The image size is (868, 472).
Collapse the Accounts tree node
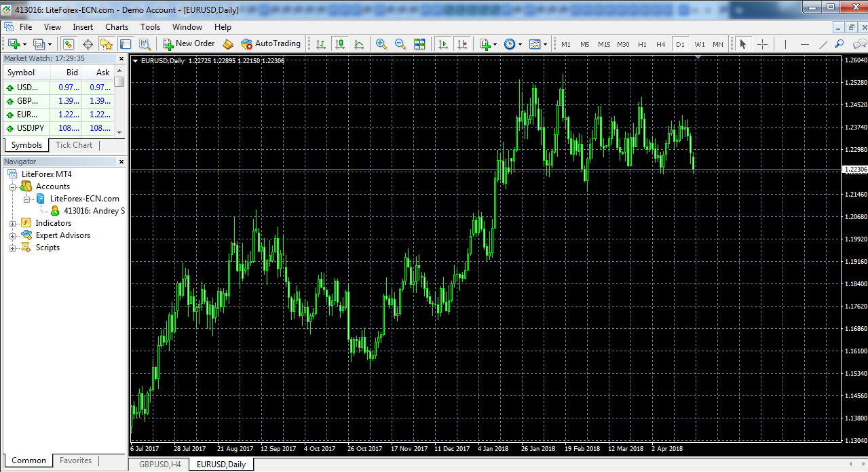tap(12, 186)
